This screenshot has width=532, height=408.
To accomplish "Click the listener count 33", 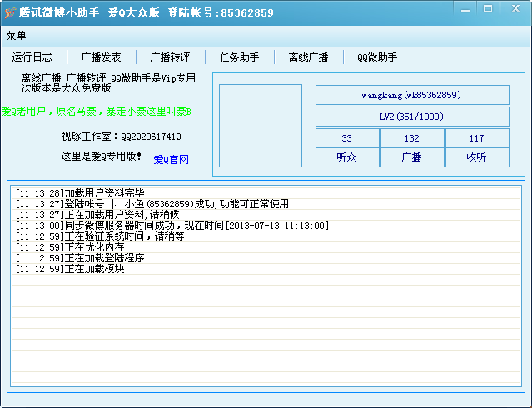I will (347, 138).
